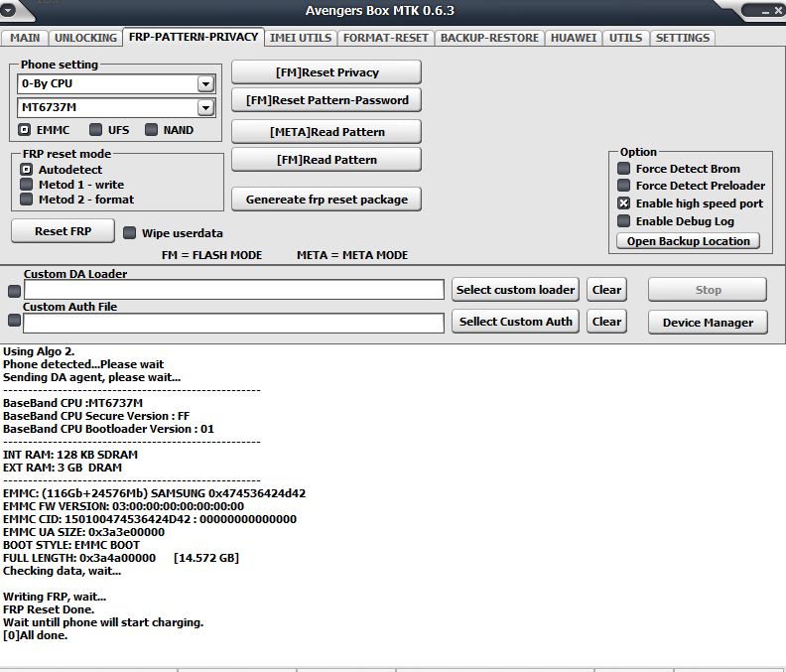Go to the BACKUP-RESTORE tab
The image size is (786, 672).
click(x=489, y=38)
